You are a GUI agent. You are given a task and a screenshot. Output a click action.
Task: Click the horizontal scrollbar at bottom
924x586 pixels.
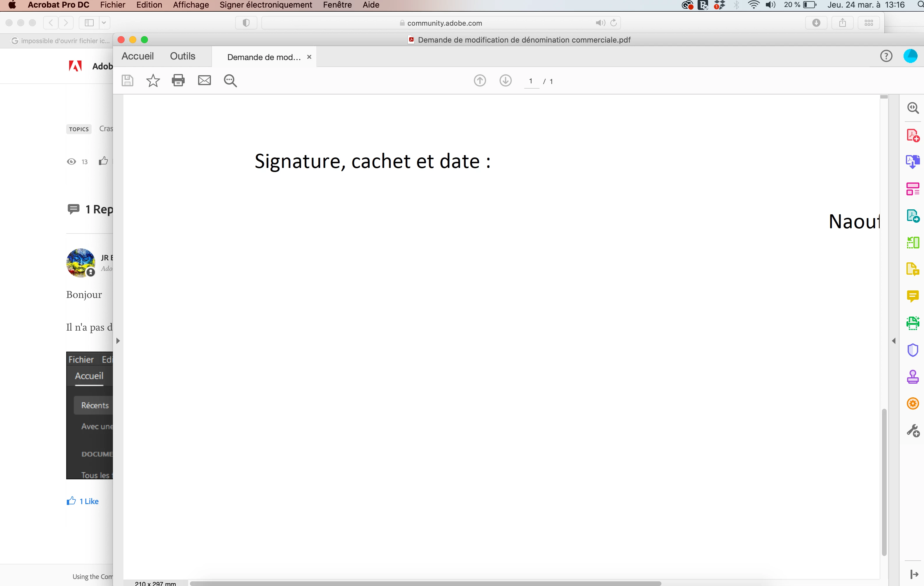pyautogui.click(x=425, y=583)
